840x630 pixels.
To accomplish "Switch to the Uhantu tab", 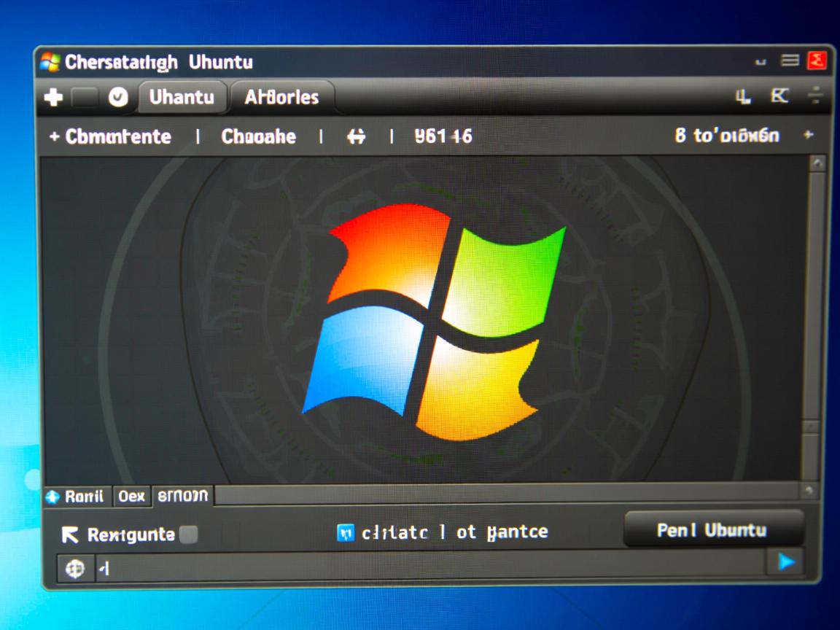I will point(182,97).
